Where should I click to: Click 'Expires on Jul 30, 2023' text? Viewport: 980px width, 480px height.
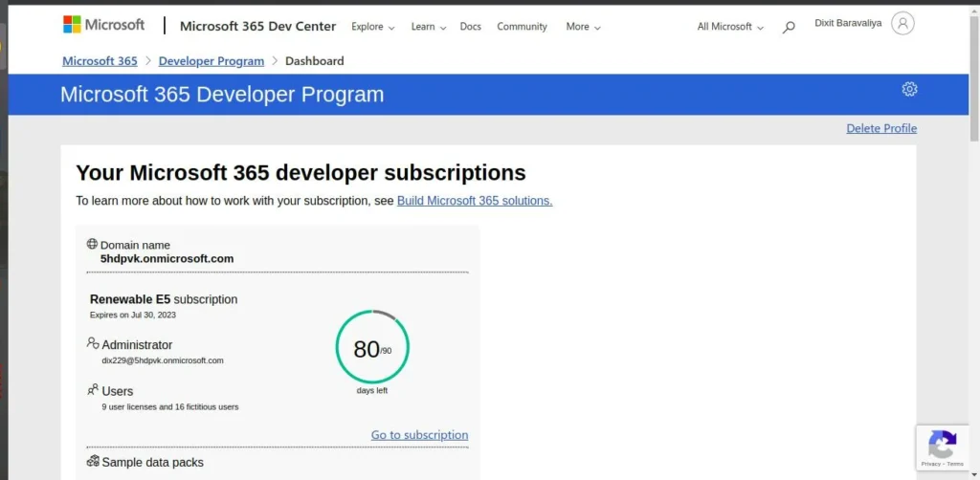132,316
